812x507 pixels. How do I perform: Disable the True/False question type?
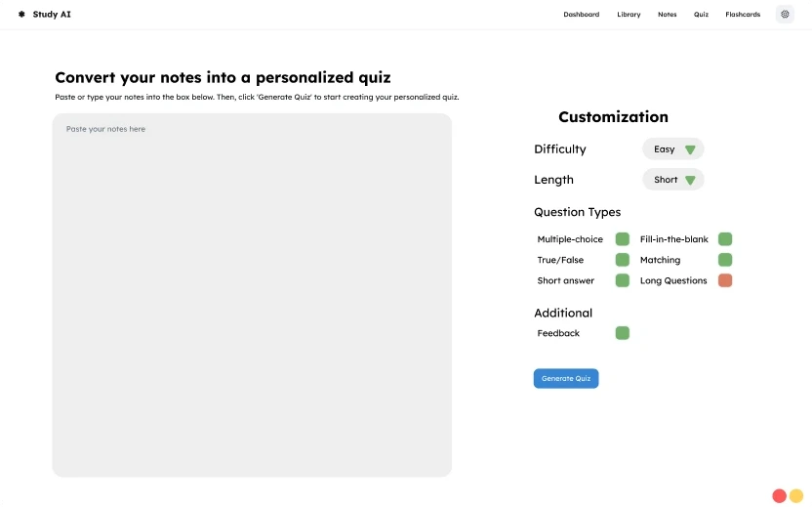tap(622, 260)
